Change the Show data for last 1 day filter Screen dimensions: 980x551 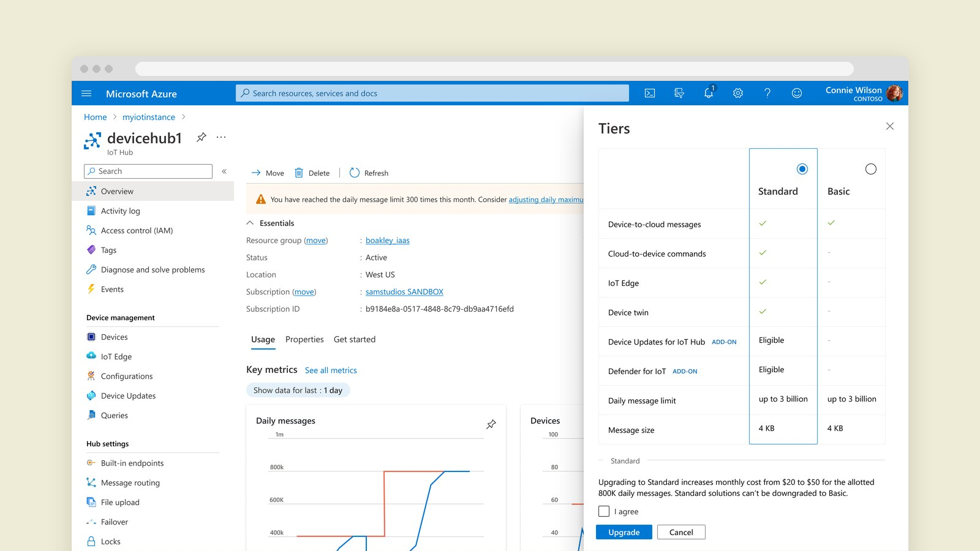(x=298, y=390)
